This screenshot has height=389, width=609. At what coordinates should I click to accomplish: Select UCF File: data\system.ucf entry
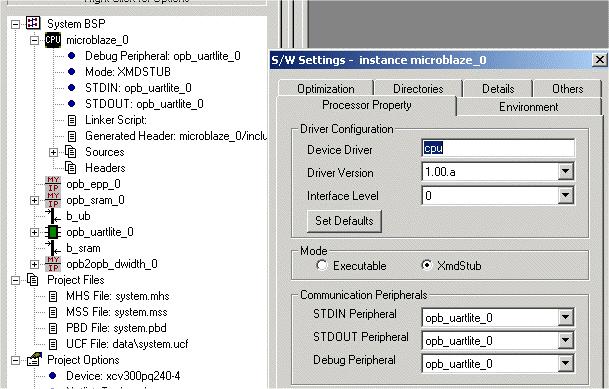127,344
